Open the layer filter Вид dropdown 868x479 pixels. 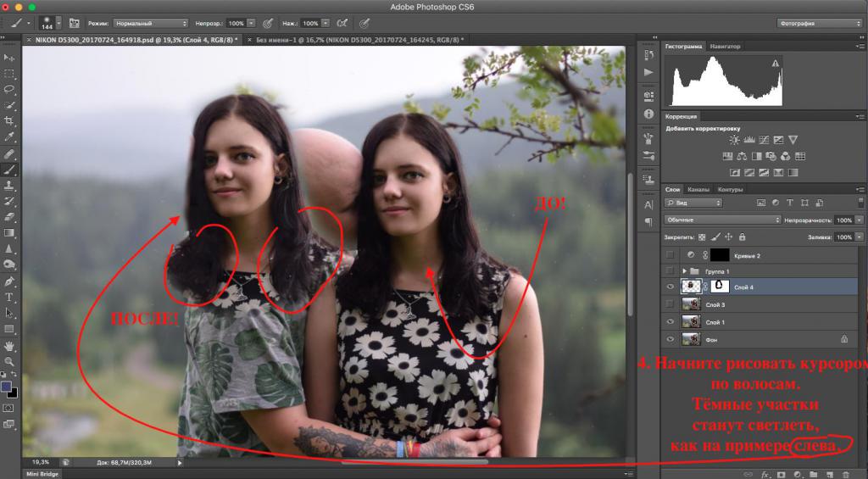pos(693,203)
